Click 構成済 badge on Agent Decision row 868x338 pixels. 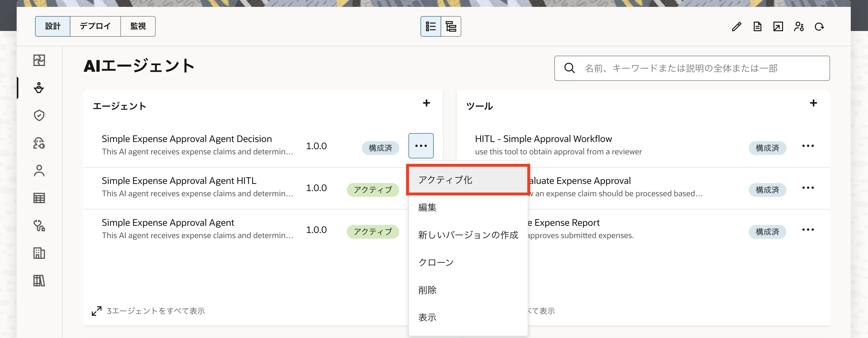click(380, 148)
